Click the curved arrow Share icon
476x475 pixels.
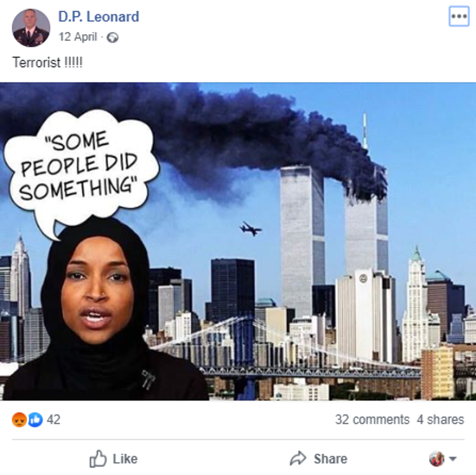298,458
